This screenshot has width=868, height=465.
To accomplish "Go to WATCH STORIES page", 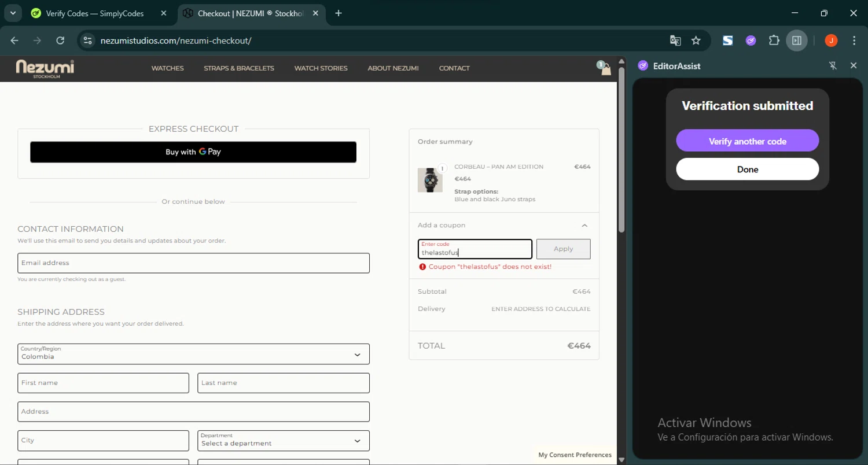I will (x=321, y=68).
